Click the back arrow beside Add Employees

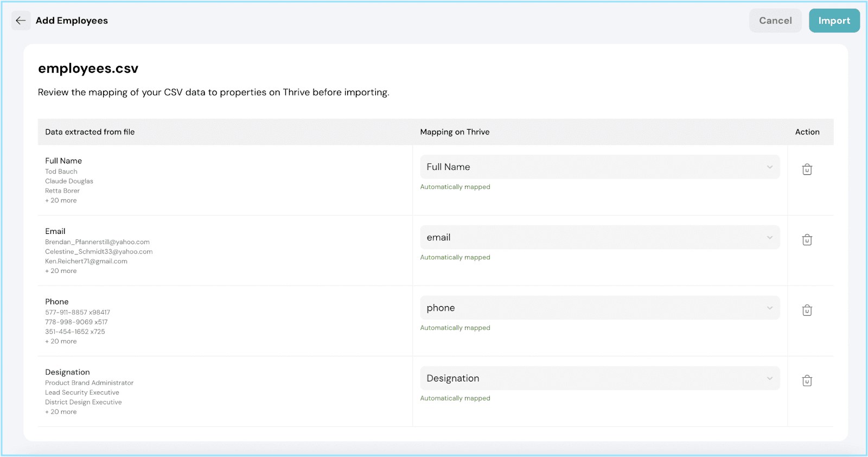coord(21,21)
